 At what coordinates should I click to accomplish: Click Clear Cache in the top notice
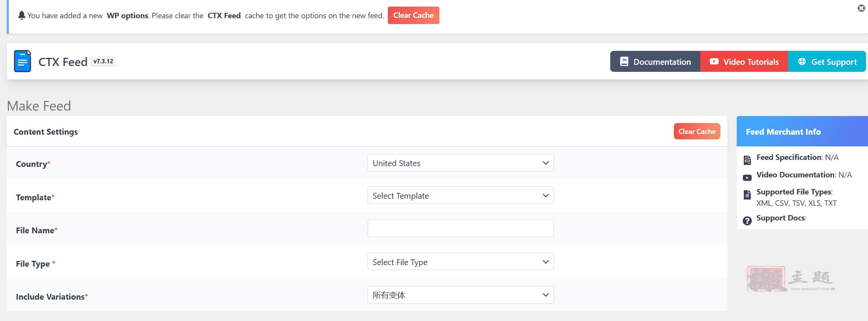[413, 15]
